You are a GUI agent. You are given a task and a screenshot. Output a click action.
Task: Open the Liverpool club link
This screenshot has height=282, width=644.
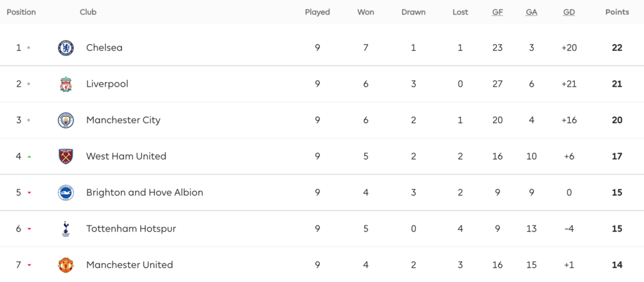[x=107, y=84]
